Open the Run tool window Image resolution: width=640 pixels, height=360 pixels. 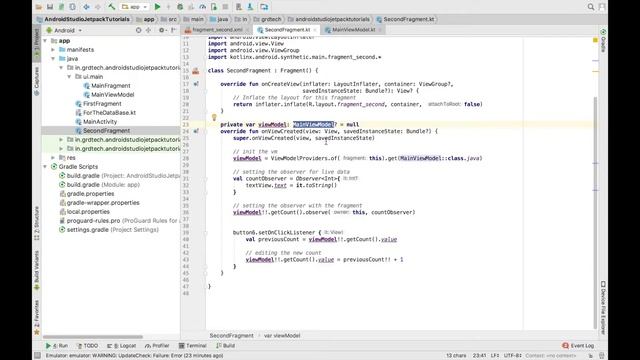pos(57,346)
